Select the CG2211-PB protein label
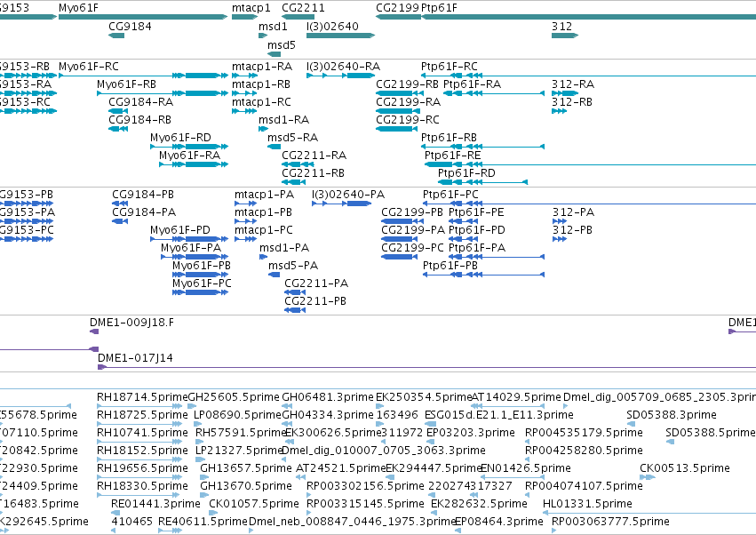This screenshot has height=535, width=756. click(315, 301)
